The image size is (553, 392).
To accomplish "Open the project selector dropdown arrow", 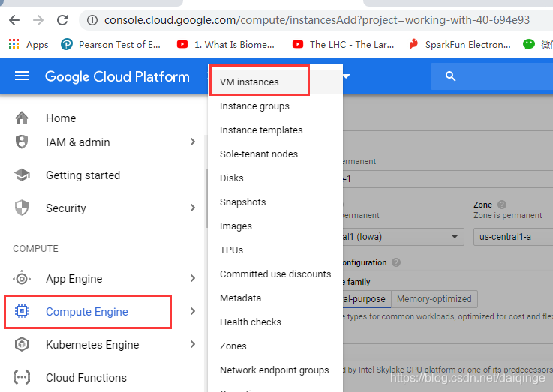I will point(347,76).
